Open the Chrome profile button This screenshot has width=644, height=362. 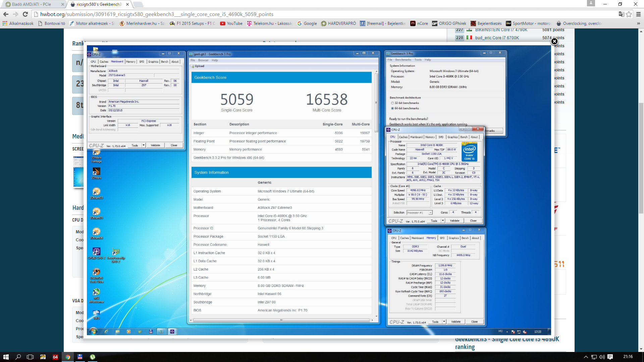click(591, 3)
